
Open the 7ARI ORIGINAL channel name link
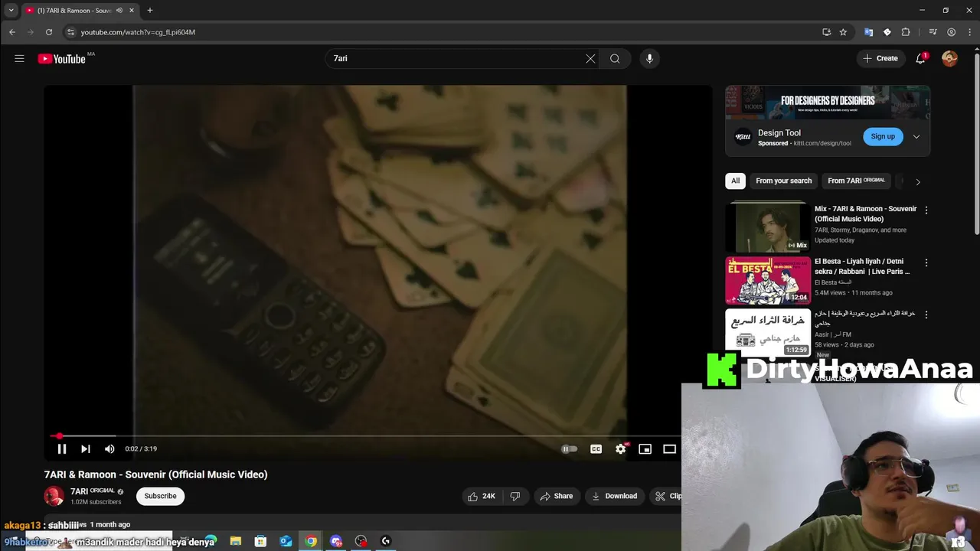(x=92, y=491)
